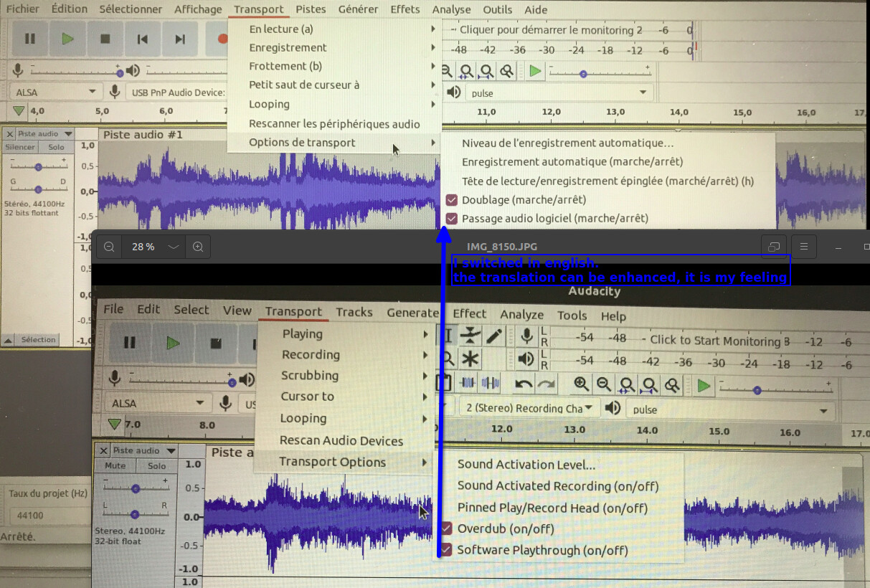This screenshot has height=588, width=870.
Task: Click the zoom toggle icon in French Audacity
Action: click(507, 71)
